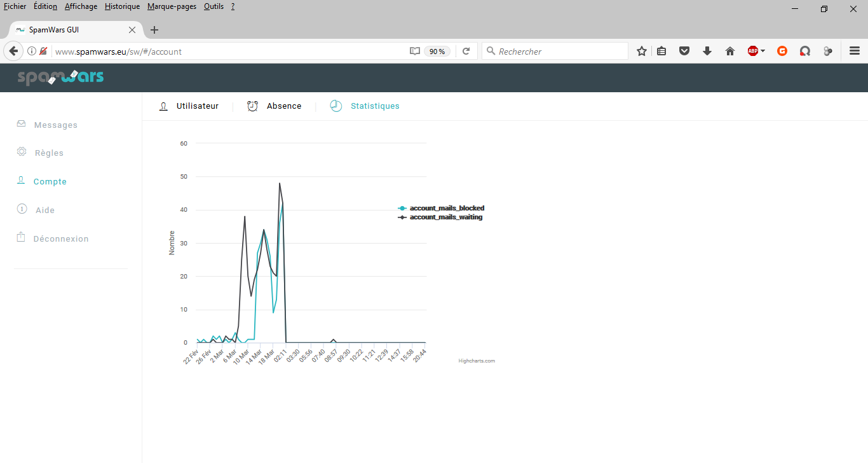Screen dimensions: 868x463
Task: Click the Nombre axis title
Action: pyautogui.click(x=172, y=243)
